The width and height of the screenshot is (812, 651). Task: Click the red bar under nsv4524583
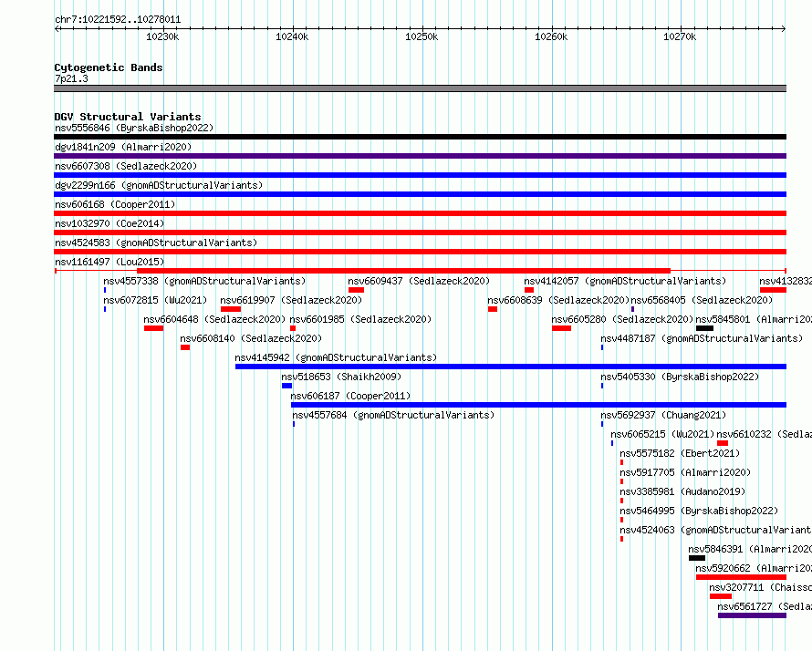pyautogui.click(x=420, y=252)
